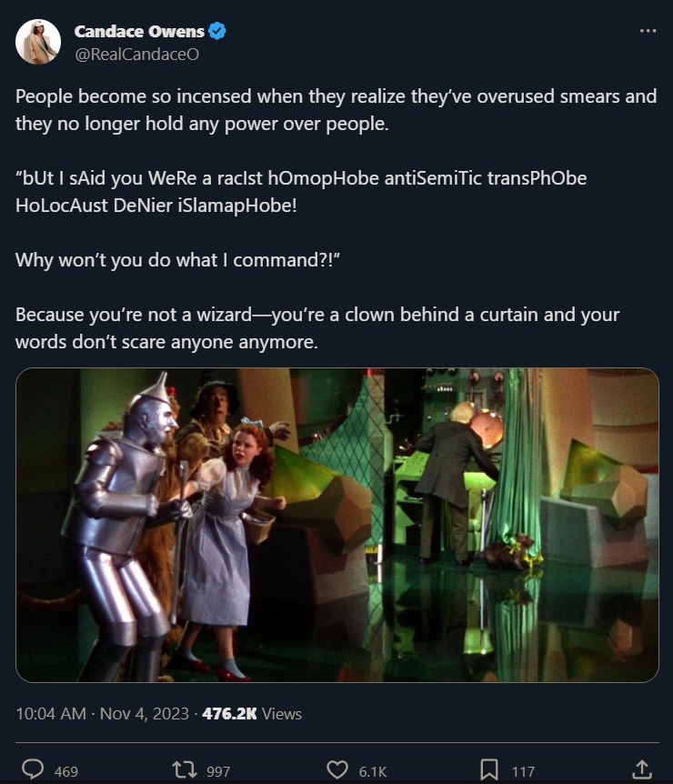Click the 997 reposts count

coord(218,771)
